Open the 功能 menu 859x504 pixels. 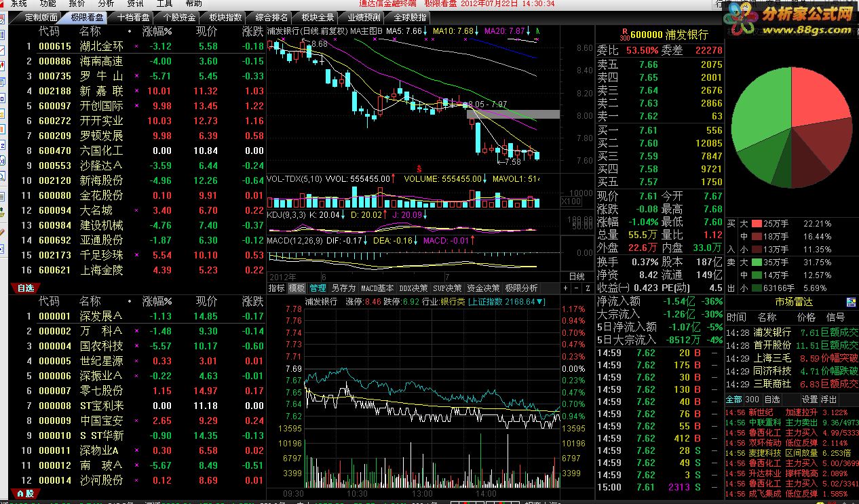pyautogui.click(x=47, y=3)
